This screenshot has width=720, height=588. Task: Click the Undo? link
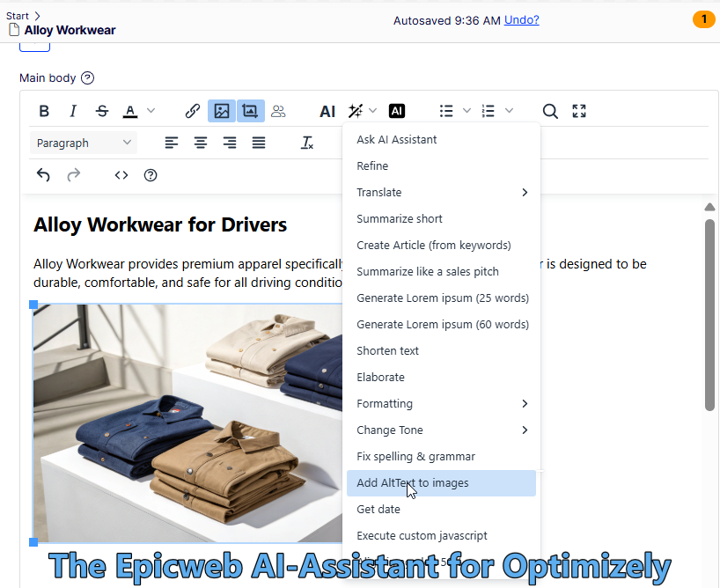(x=522, y=19)
